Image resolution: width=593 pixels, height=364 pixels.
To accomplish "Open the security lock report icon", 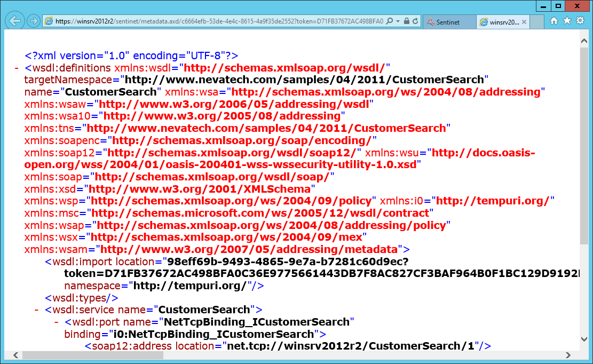I will coord(407,21).
